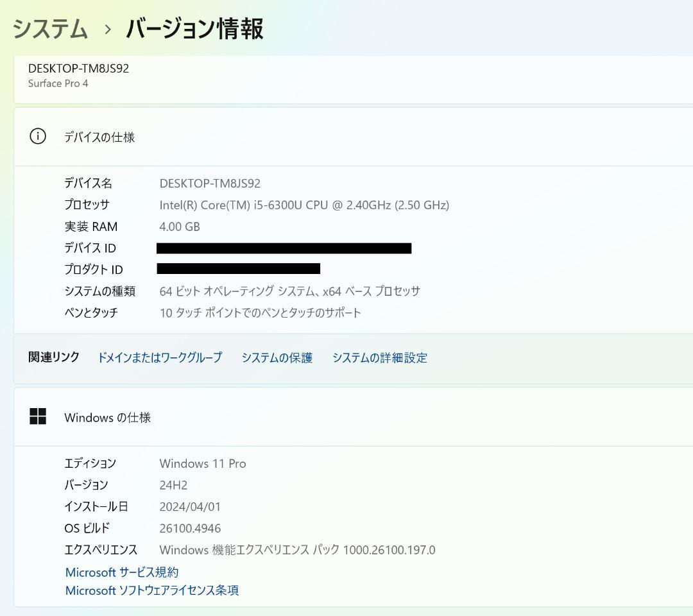The height and width of the screenshot is (616, 693).
Task: Select the エディション value Windows 11 Pro
Action: coord(202,463)
